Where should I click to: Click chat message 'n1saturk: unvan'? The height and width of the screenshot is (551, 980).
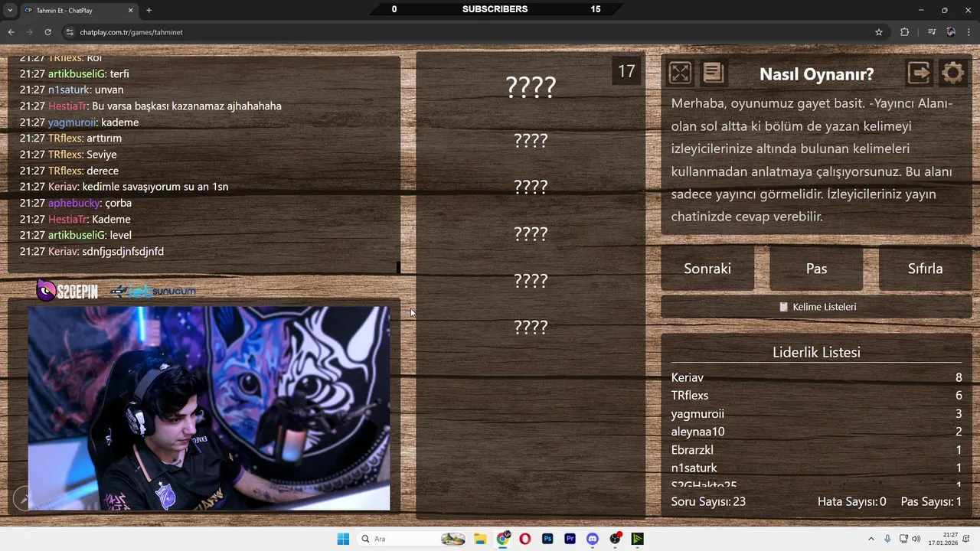pyautogui.click(x=71, y=90)
